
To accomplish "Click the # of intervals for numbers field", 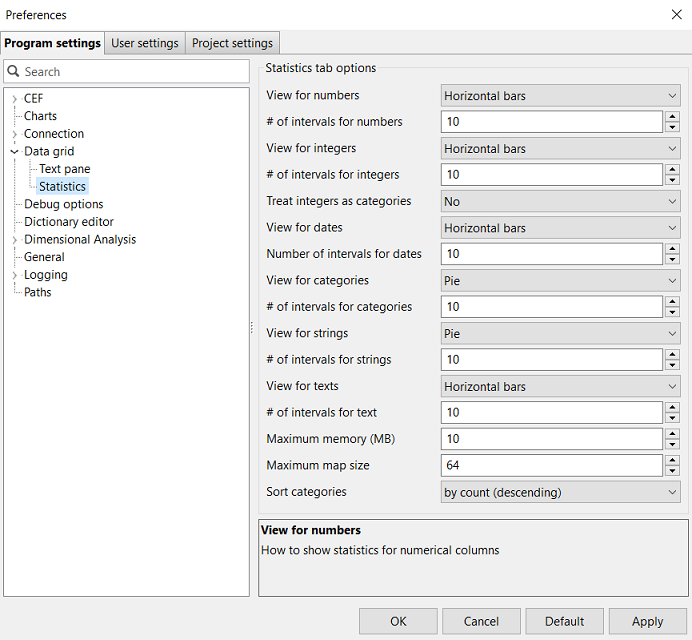I will point(552,122).
